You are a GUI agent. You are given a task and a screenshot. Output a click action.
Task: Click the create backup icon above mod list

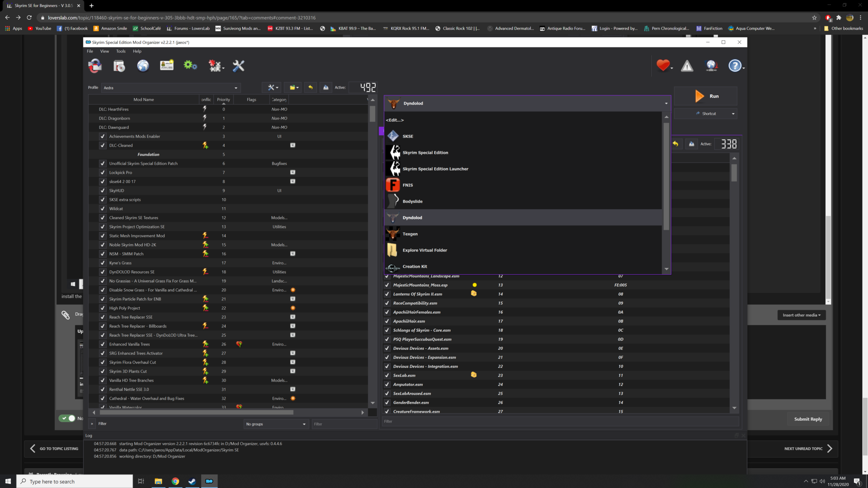tap(326, 87)
